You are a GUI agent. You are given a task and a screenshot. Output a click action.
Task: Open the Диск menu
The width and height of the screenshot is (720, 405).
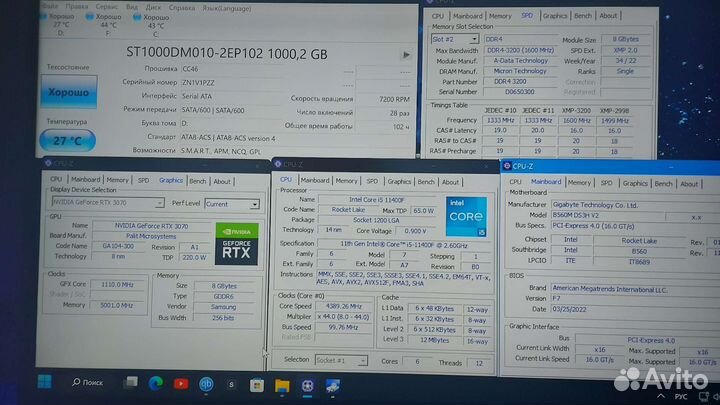[153, 8]
